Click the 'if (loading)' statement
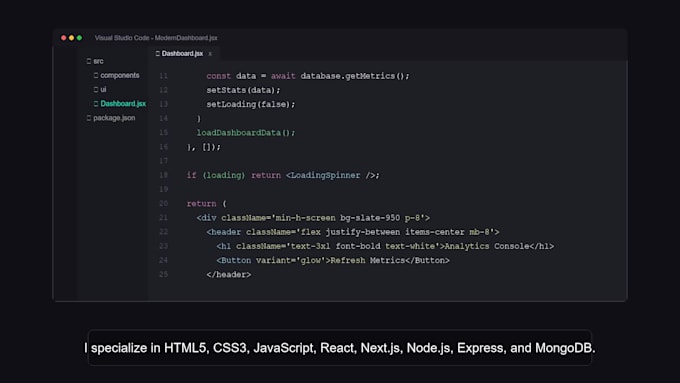 coord(216,175)
